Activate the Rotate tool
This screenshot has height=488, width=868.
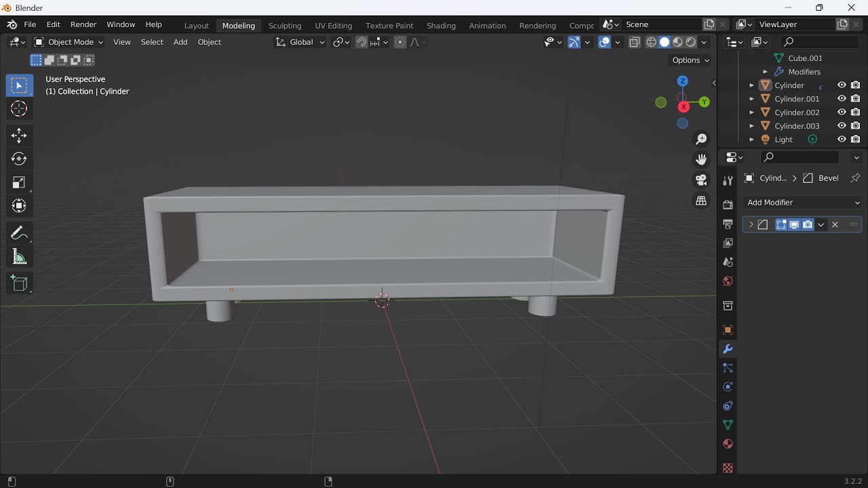tap(19, 159)
